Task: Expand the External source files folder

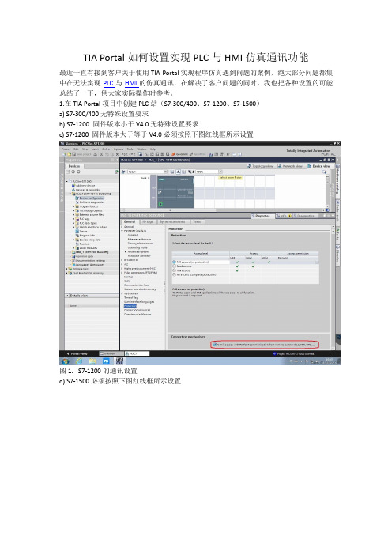Action: [x=73, y=215]
